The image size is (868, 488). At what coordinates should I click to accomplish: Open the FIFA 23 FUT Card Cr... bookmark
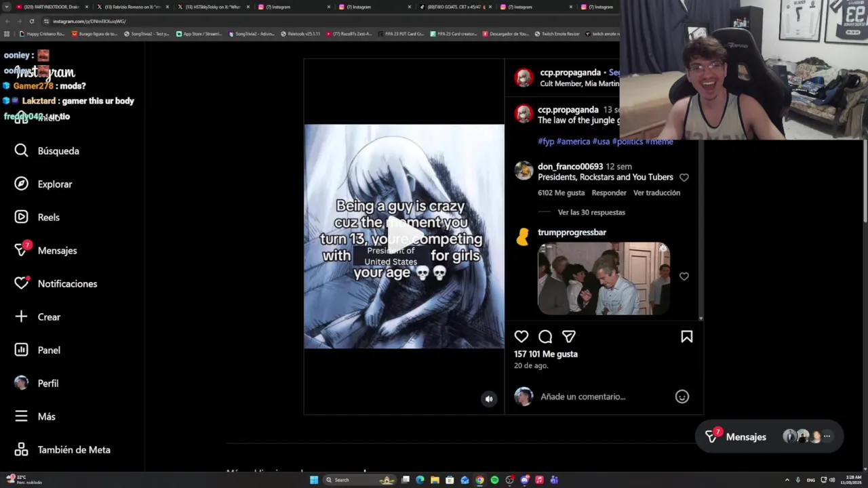[x=401, y=34]
